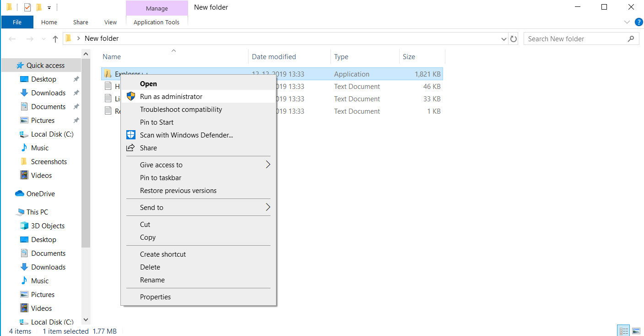Click the Forward navigation arrow
Viewport: 644px width, 336px height.
[x=30, y=39]
